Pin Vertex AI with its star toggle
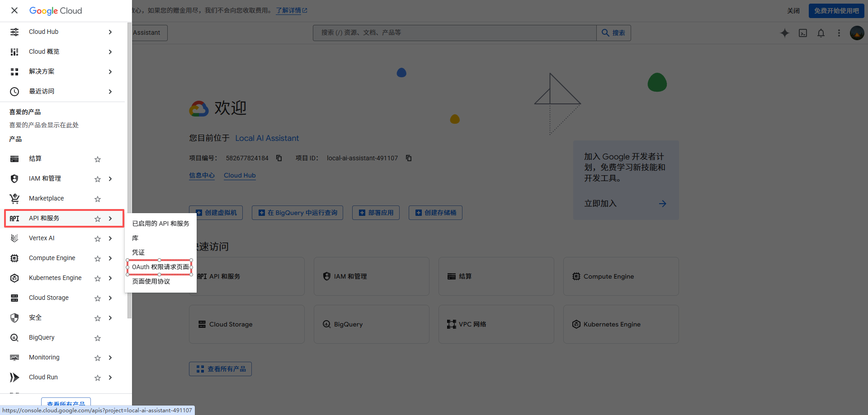Screen dimensions: 868x415 (98, 239)
